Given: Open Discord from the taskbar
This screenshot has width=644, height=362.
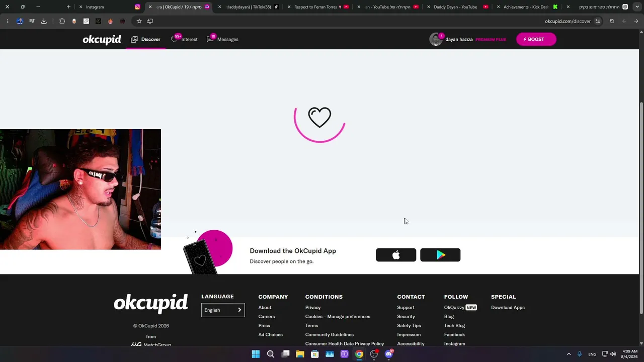Looking at the screenshot, I should click(389, 354).
